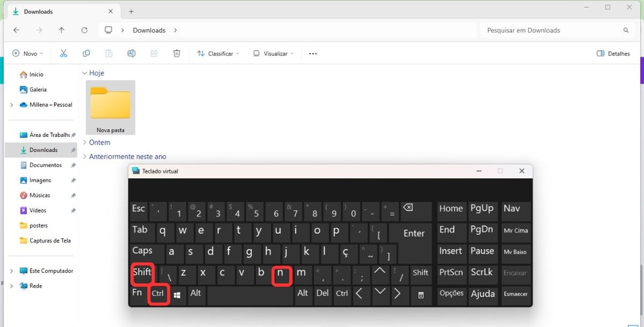Open Documentos in navigation pane

pyautogui.click(x=41, y=165)
